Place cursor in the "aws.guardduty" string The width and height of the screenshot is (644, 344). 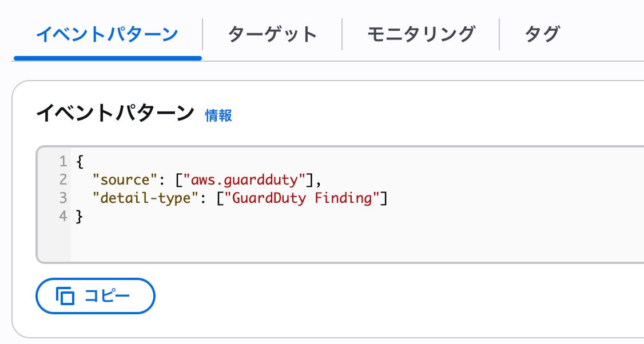coord(244,180)
